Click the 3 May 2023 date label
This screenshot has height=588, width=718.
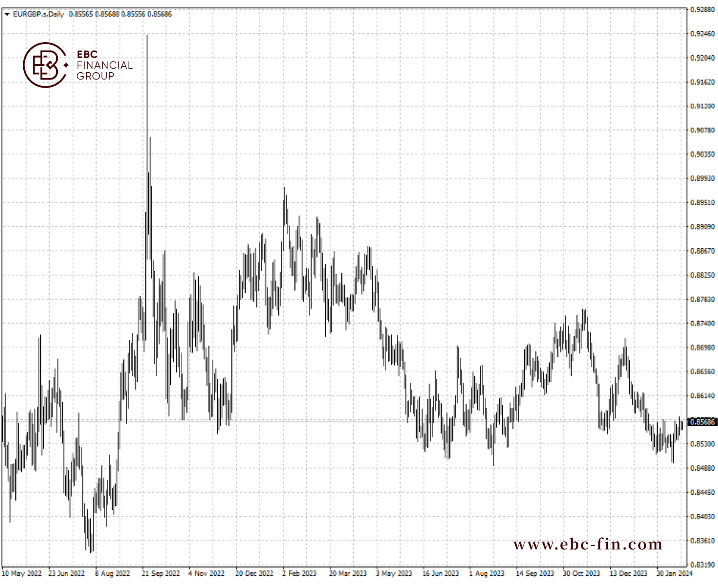(x=394, y=574)
